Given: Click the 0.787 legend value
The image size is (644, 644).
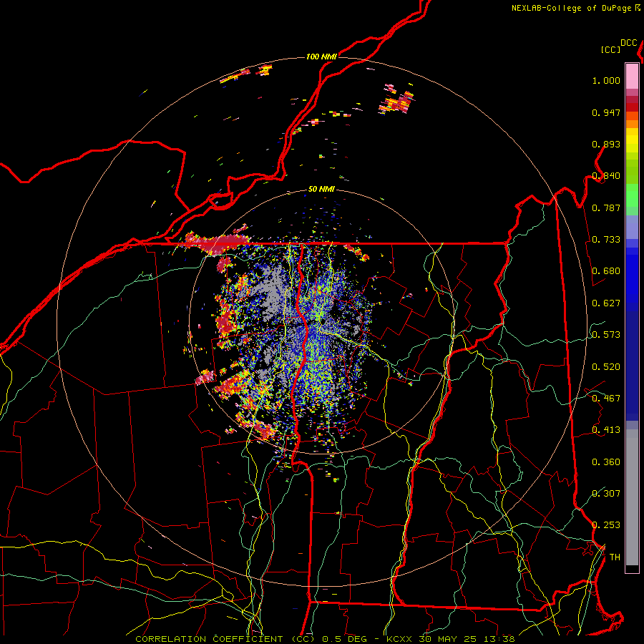Looking at the screenshot, I should pyautogui.click(x=606, y=208).
